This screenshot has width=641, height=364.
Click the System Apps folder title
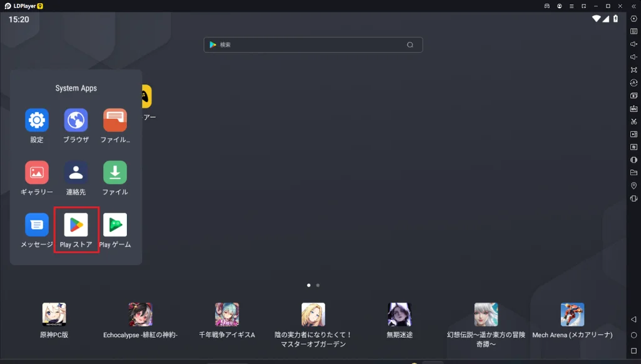pos(76,88)
